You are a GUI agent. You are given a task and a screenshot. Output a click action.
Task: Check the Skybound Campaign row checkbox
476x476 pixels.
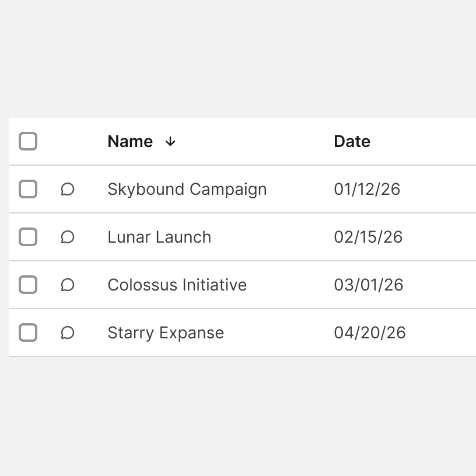28,189
